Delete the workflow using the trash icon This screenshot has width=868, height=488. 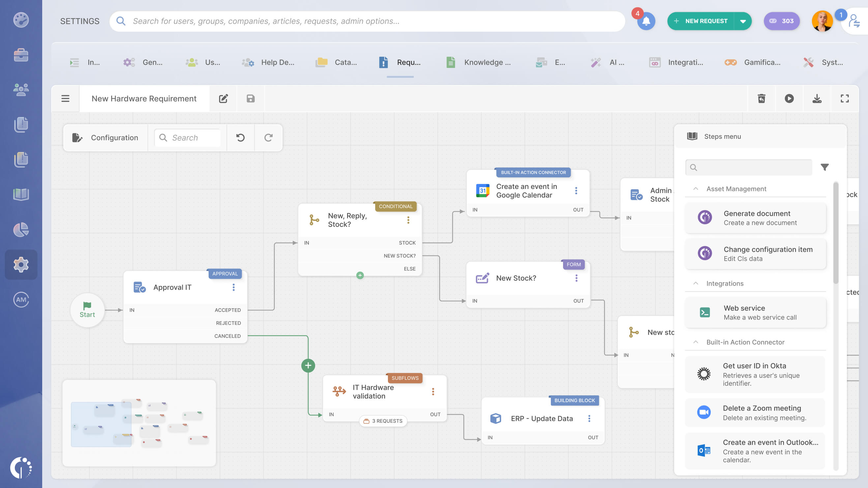762,98
